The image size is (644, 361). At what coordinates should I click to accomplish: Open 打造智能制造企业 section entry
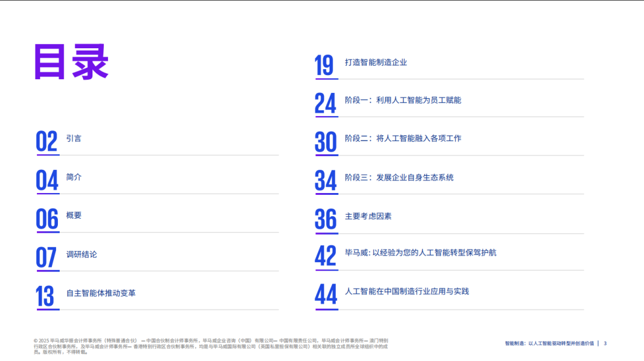tap(376, 63)
